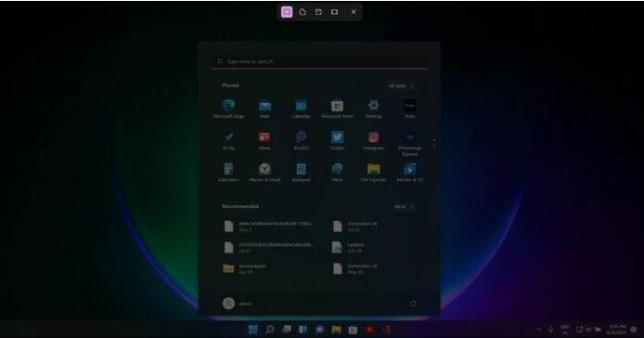Select the rectangular snip mode

(x=287, y=12)
